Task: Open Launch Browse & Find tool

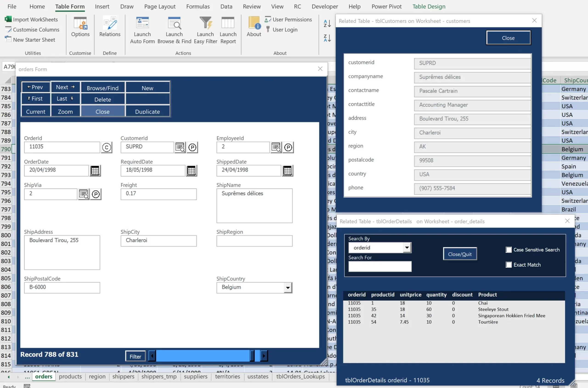Action: (174, 23)
